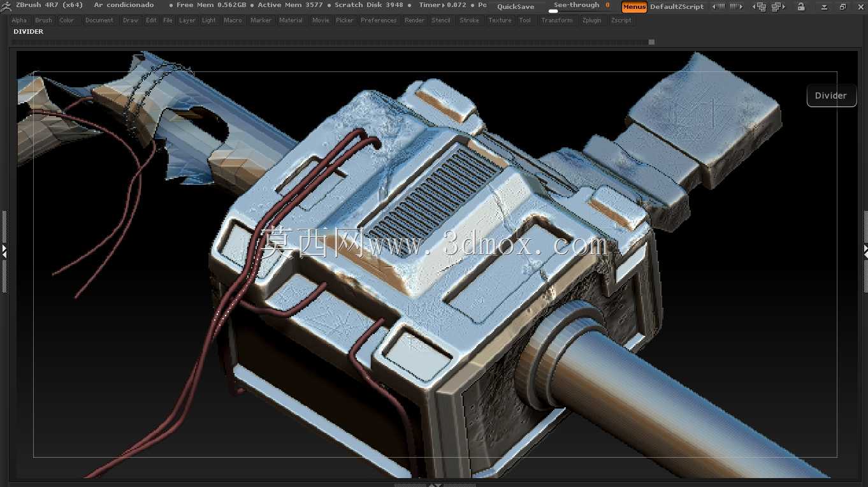This screenshot has height=487, width=868.
Task: Open the Material menu
Action: [291, 20]
